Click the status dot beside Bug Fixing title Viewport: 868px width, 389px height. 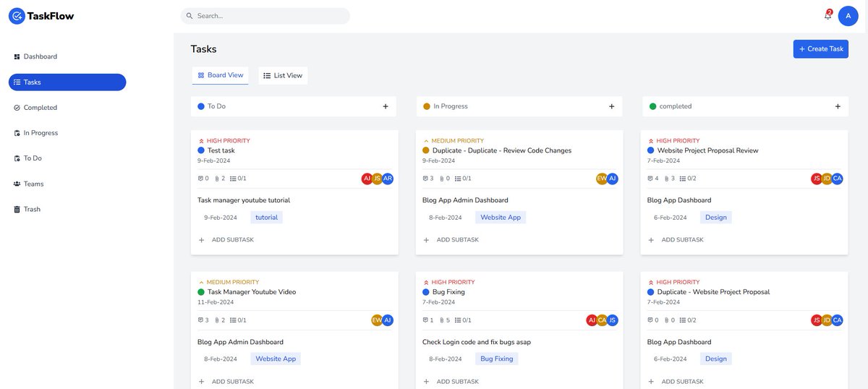point(426,292)
